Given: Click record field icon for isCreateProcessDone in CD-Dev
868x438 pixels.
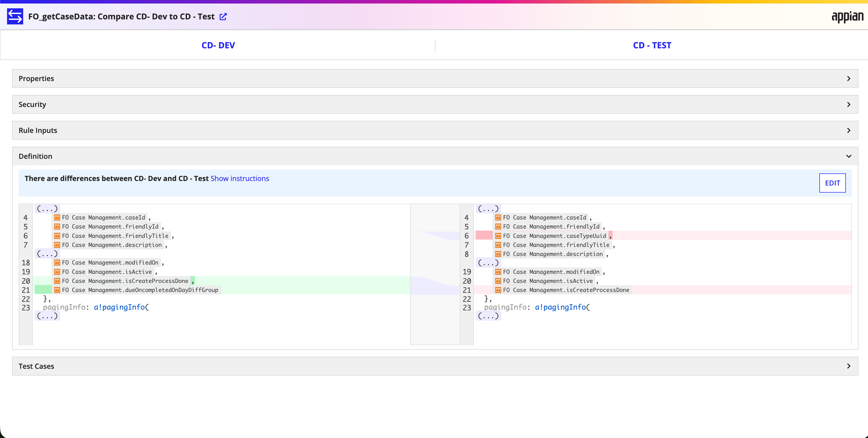Looking at the screenshot, I should click(57, 281).
